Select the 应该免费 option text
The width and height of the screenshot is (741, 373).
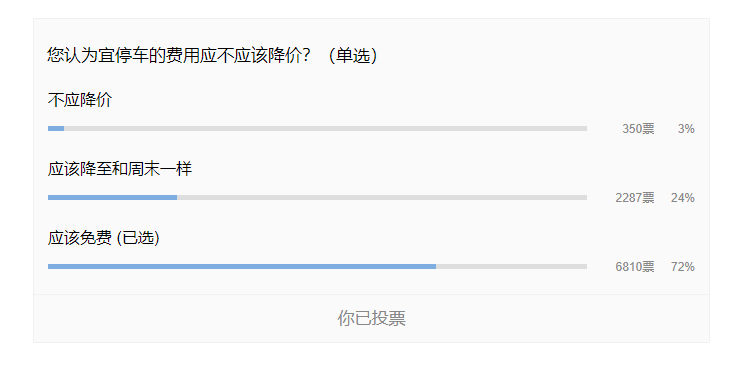[x=80, y=238]
